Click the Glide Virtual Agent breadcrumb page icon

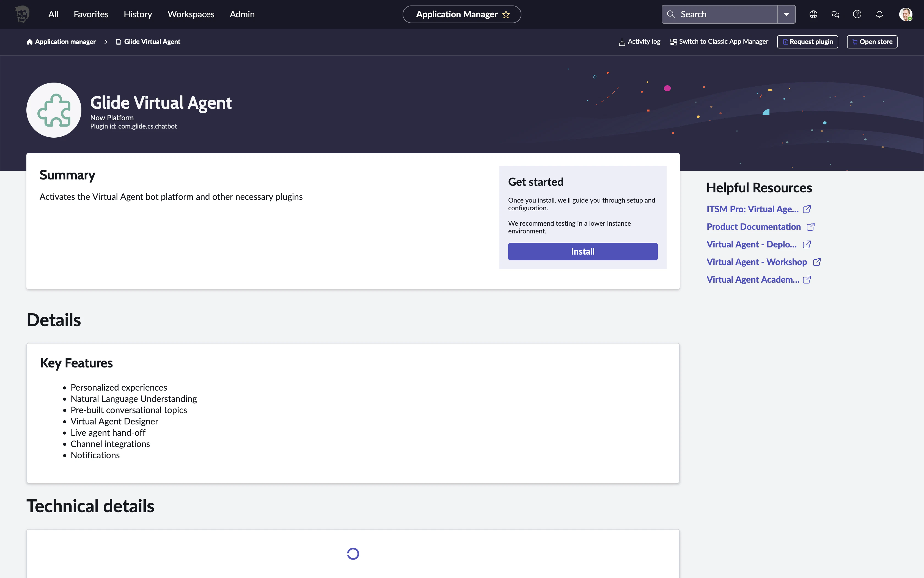(x=118, y=42)
